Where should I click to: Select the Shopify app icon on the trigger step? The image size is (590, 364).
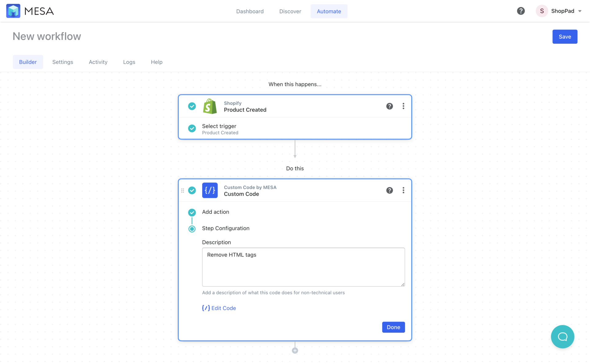click(x=210, y=106)
